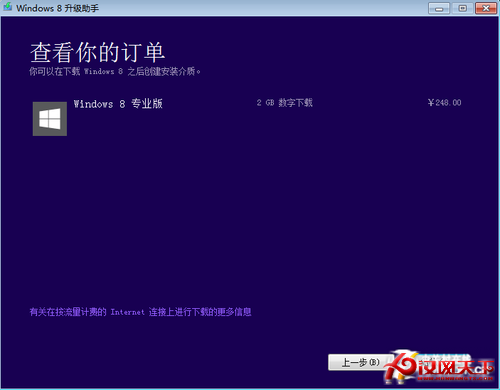Click the 查看你的订单 heading
This screenshot has width=500, height=390.
coord(97,52)
